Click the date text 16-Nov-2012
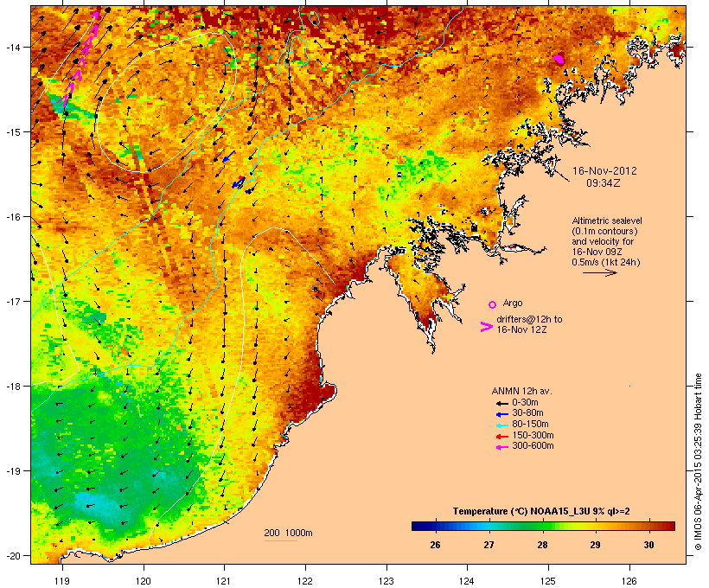Image resolution: width=709 pixels, height=588 pixels. tap(604, 171)
